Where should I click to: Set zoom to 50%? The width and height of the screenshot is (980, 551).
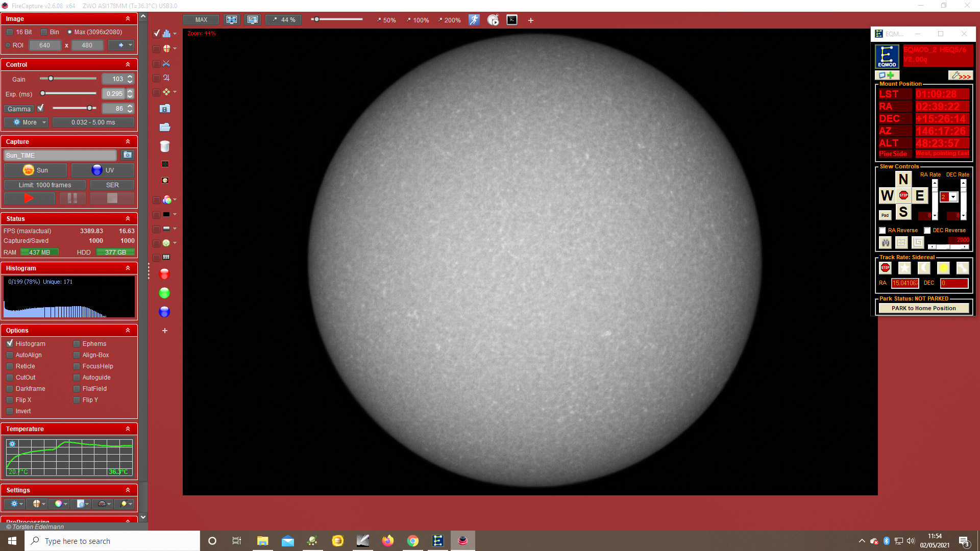tap(386, 20)
